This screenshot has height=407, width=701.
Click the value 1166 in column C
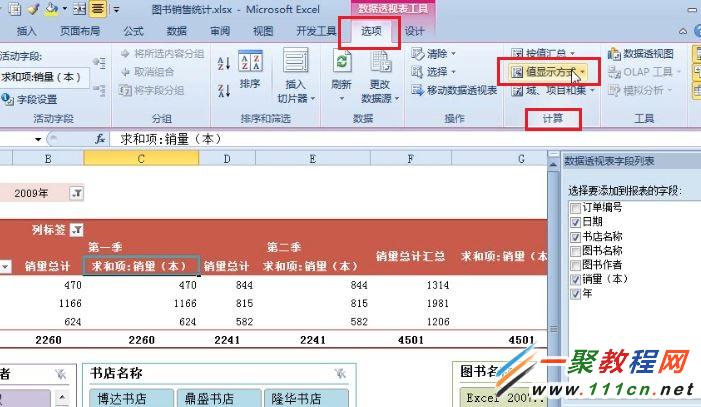click(185, 303)
